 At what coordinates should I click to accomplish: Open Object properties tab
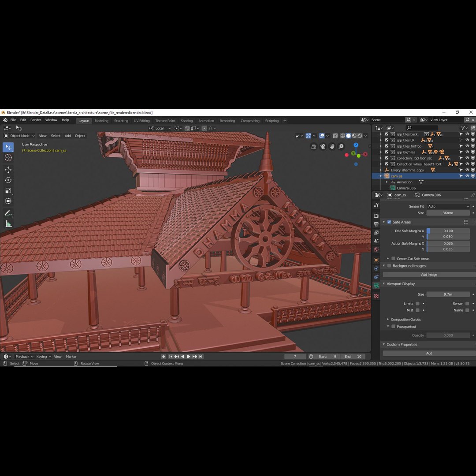[376, 260]
